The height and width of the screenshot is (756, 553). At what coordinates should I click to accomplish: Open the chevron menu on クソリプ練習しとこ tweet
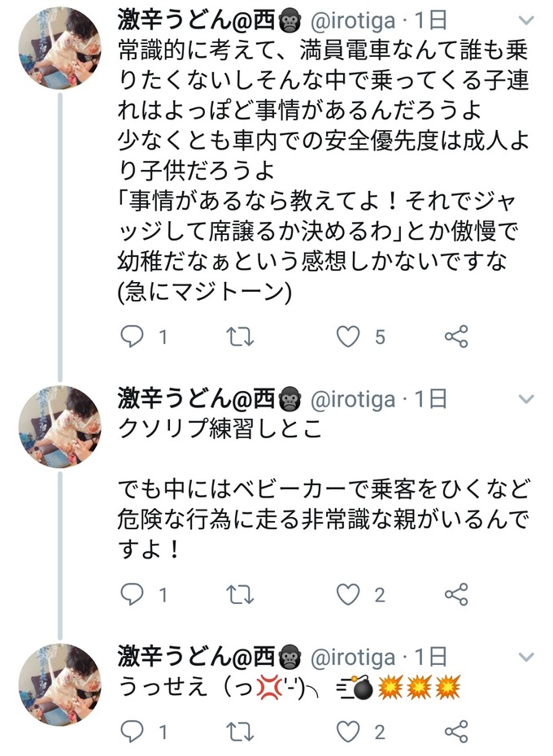point(526,399)
